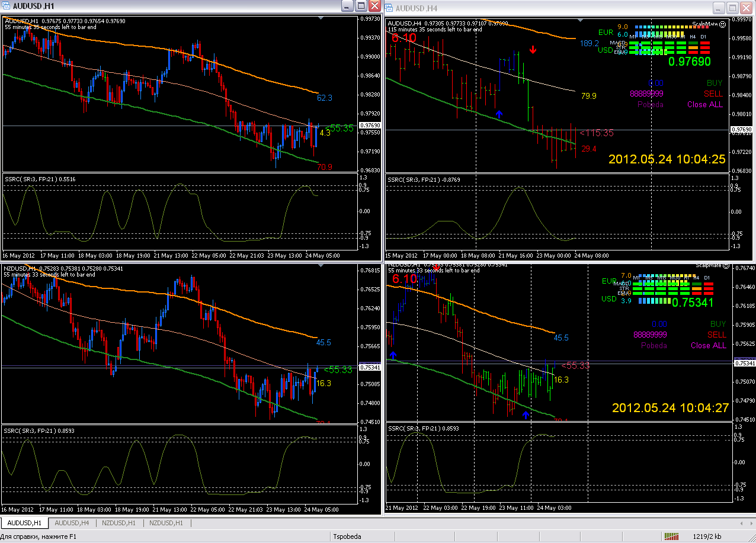Click the blue up arrow on AUDUSD,H4 chart

point(499,113)
